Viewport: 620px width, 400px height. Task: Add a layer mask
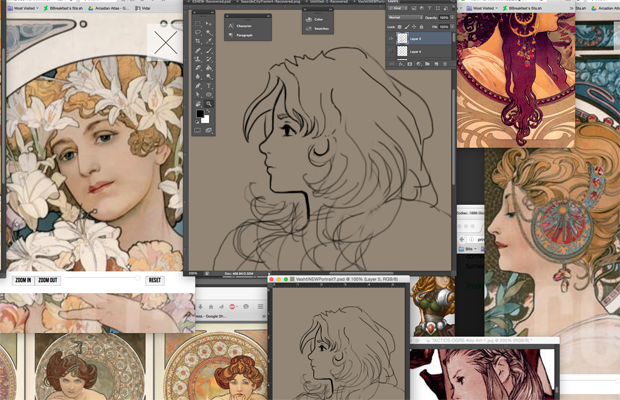coord(410,64)
